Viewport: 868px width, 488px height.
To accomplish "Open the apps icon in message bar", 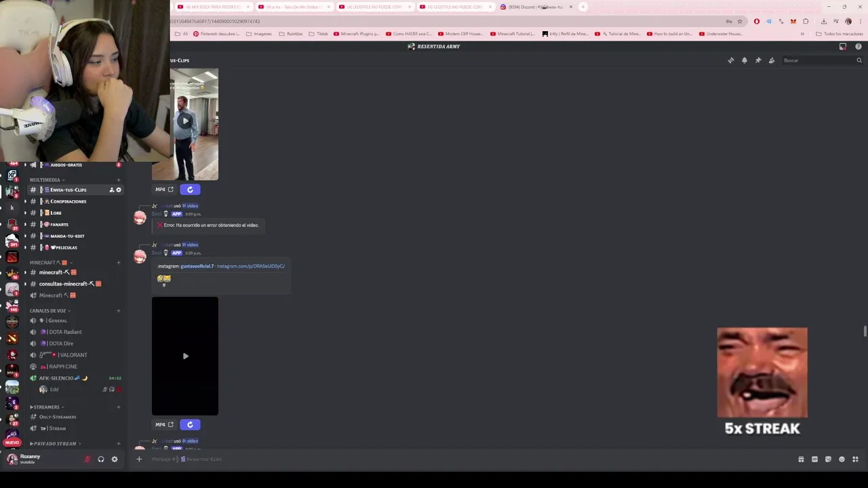I will click(x=855, y=459).
